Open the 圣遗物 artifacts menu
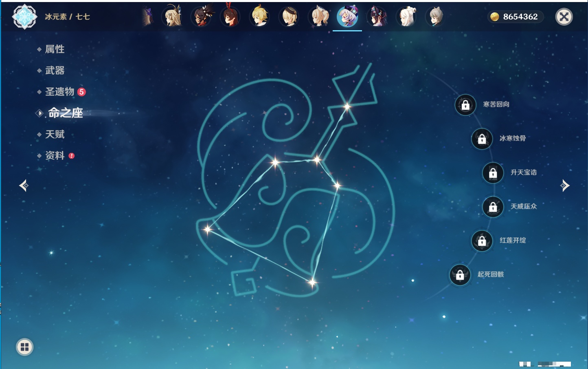This screenshot has width=588, height=369. [x=59, y=92]
